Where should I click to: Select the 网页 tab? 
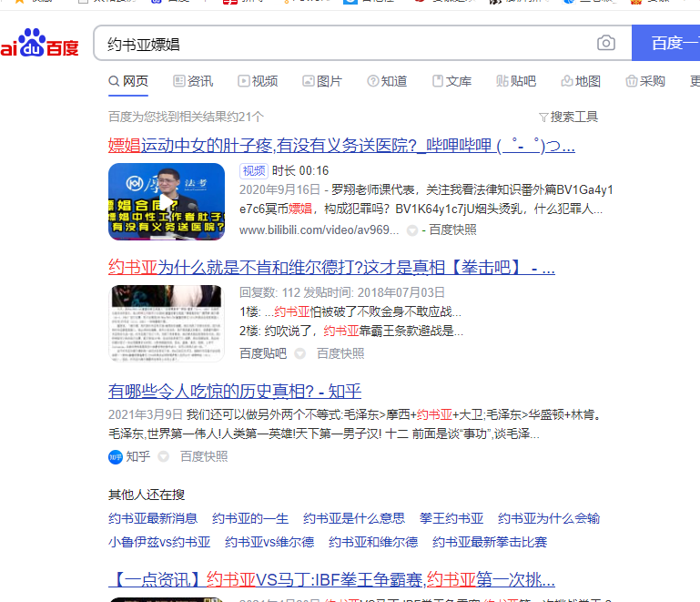[128, 81]
